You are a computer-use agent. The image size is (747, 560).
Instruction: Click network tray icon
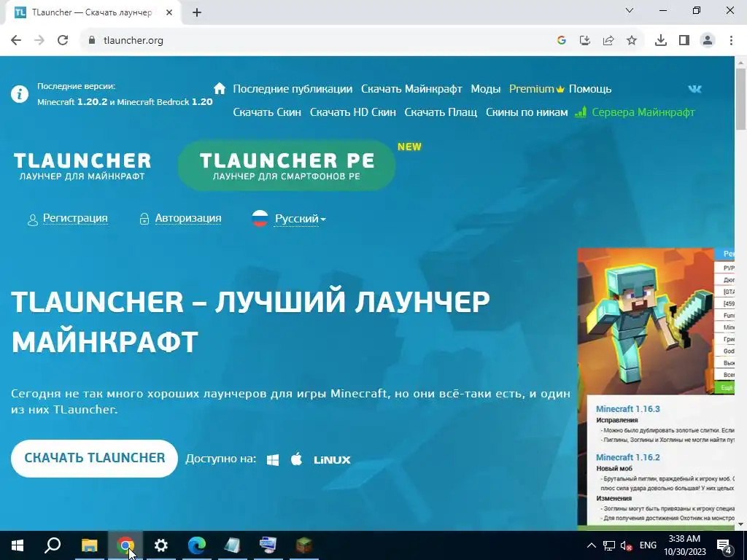pos(609,545)
